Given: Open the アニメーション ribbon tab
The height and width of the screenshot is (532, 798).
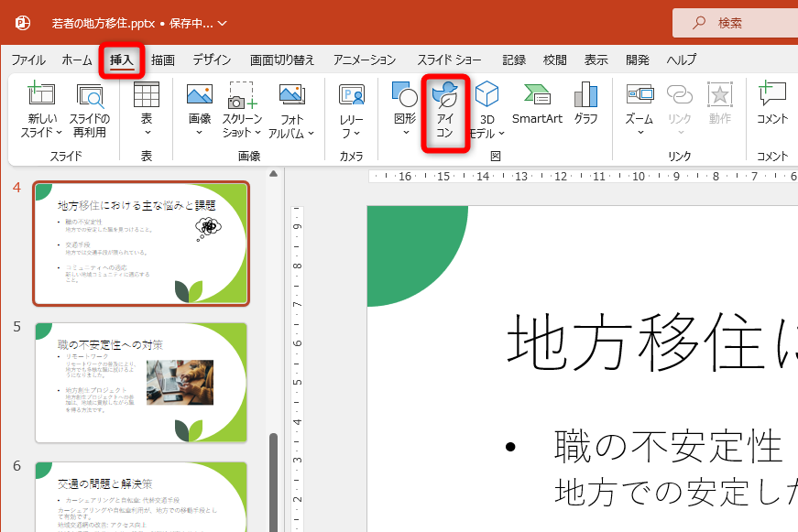Looking at the screenshot, I should click(x=364, y=59).
